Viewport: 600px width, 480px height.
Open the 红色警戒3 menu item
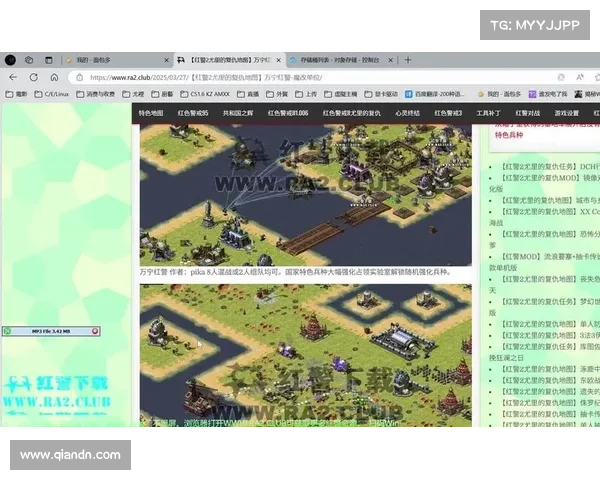(448, 113)
